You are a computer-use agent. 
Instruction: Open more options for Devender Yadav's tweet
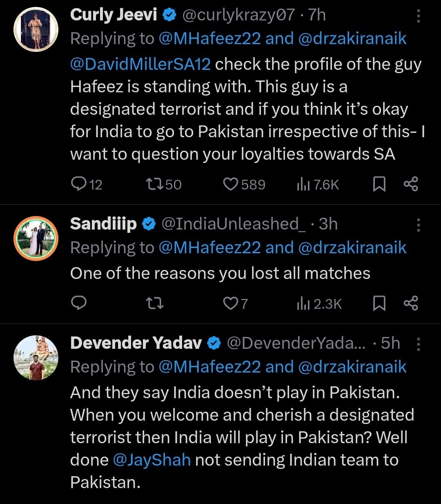pos(418,344)
